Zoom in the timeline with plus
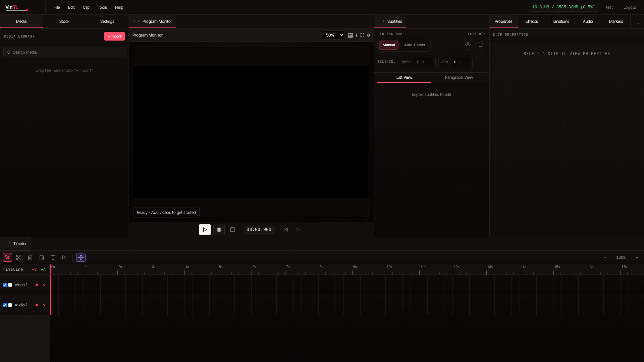This screenshot has width=644, height=362. point(637,257)
